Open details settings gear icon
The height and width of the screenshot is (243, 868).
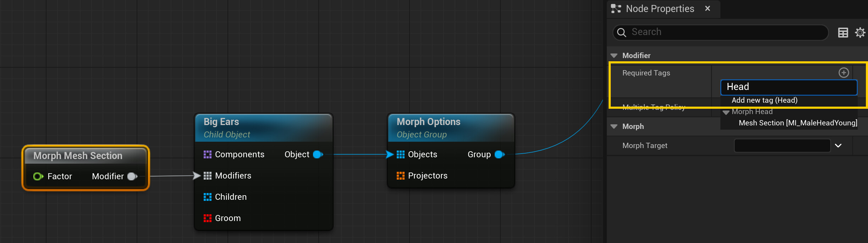pos(860,33)
